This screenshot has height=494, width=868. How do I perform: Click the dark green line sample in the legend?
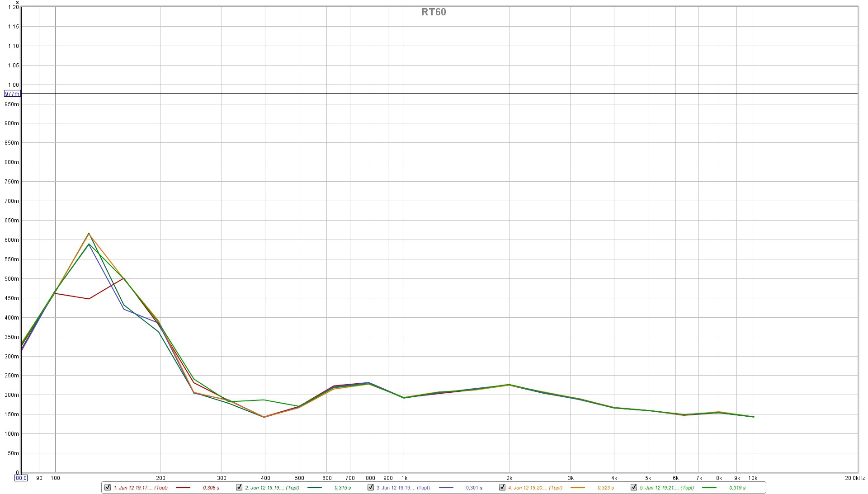click(x=315, y=488)
